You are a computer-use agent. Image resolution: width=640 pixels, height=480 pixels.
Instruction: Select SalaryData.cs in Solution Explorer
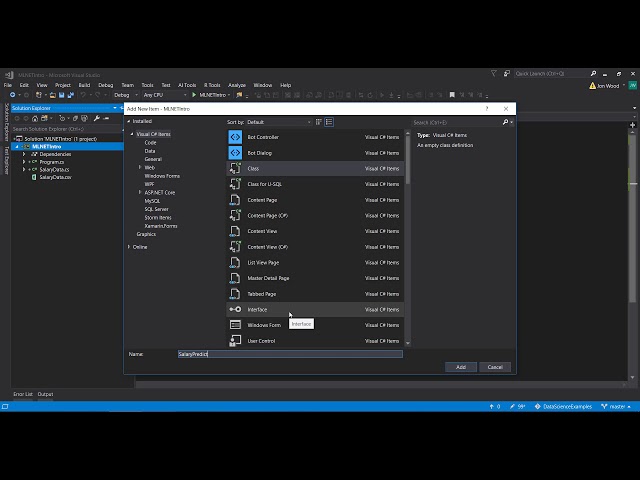tap(54, 169)
